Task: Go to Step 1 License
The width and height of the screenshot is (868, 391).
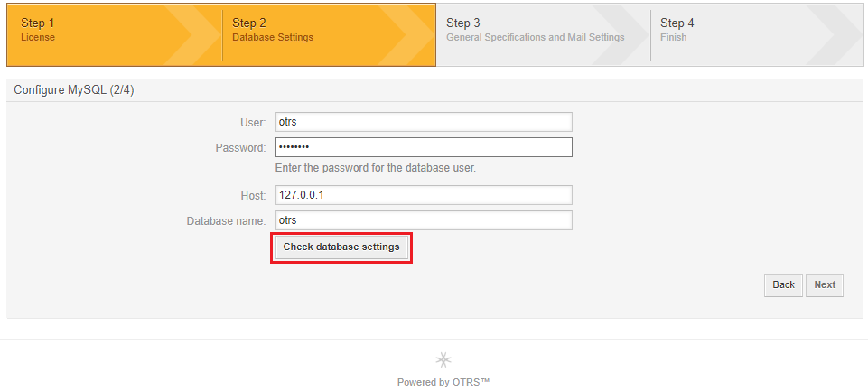Action: pos(38,30)
